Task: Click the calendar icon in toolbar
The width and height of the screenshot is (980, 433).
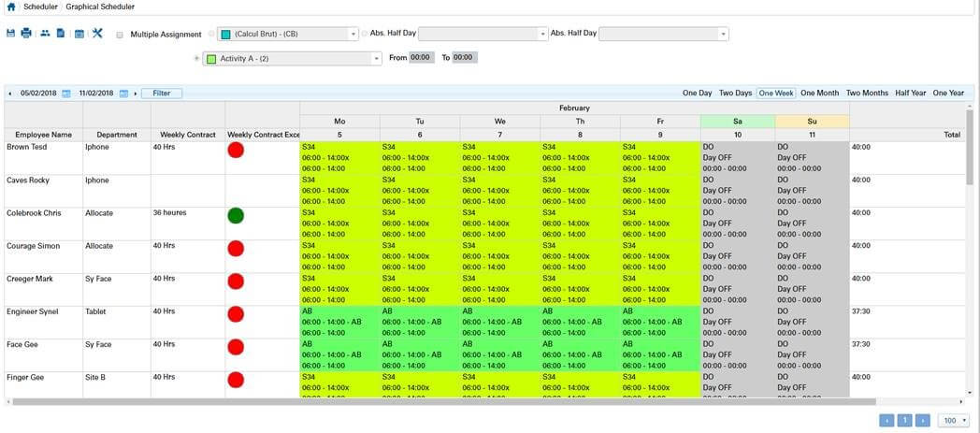Action: [79, 34]
